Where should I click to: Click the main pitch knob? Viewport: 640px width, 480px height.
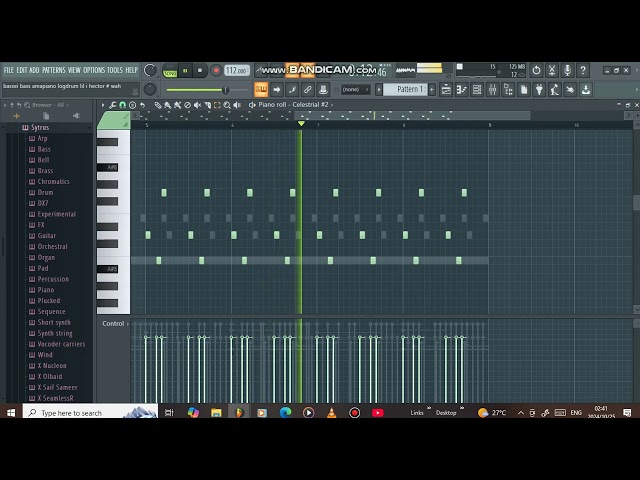coord(150,89)
